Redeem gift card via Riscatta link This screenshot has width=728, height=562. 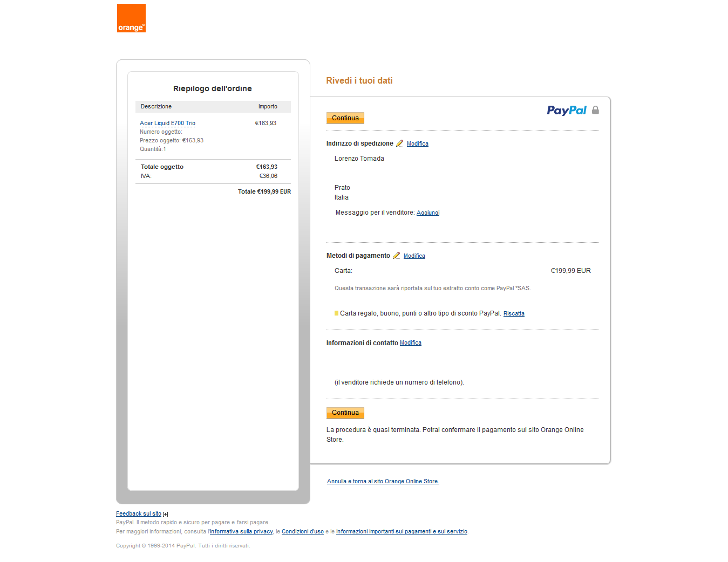(514, 314)
